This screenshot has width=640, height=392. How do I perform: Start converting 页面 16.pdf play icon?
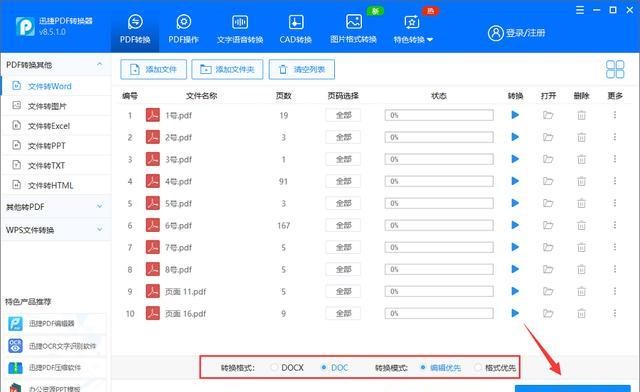[x=515, y=314]
